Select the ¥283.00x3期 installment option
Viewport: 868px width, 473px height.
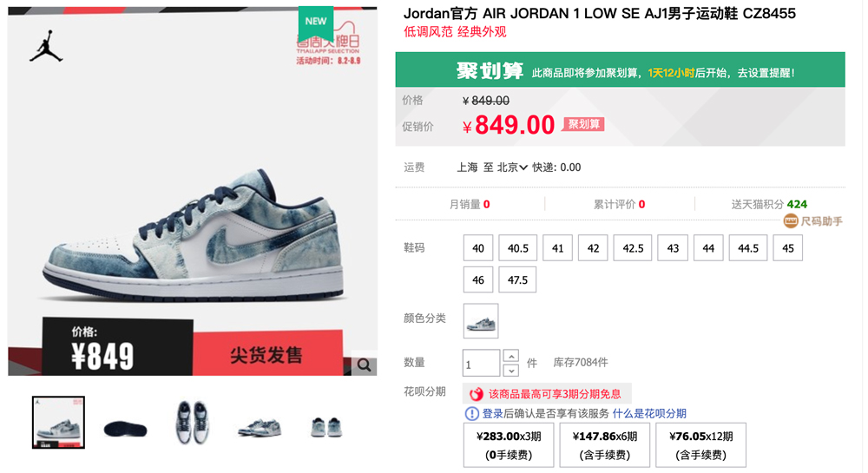click(x=509, y=445)
